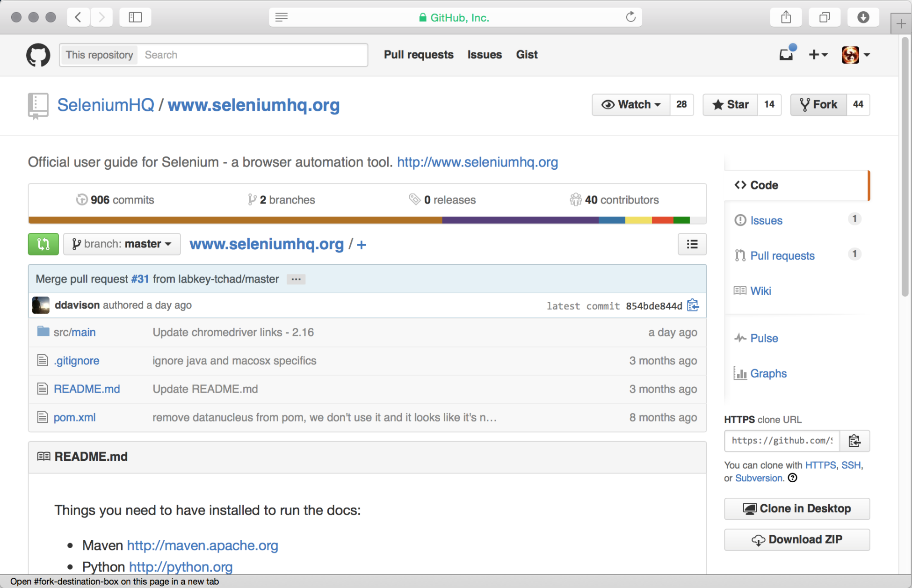Click the repository search field
Screen dimensions: 912x588
tap(253, 55)
